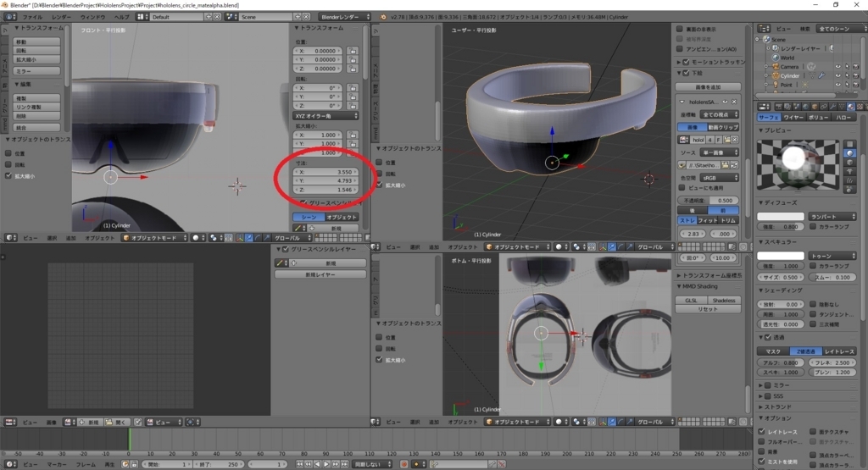Open the Object properties cube icon
This screenshot has height=470, width=868.
pos(815,107)
